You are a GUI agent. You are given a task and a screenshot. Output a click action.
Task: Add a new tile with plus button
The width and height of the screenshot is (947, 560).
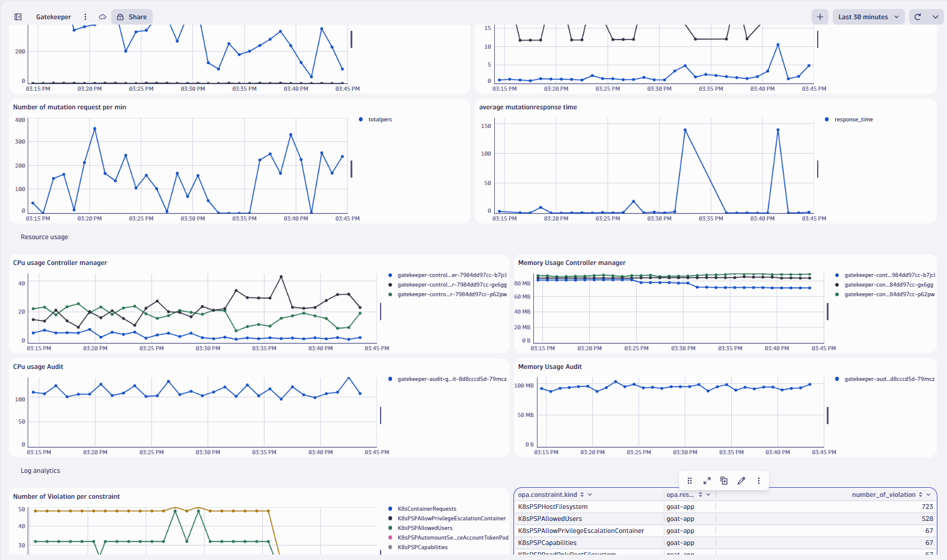coord(820,17)
